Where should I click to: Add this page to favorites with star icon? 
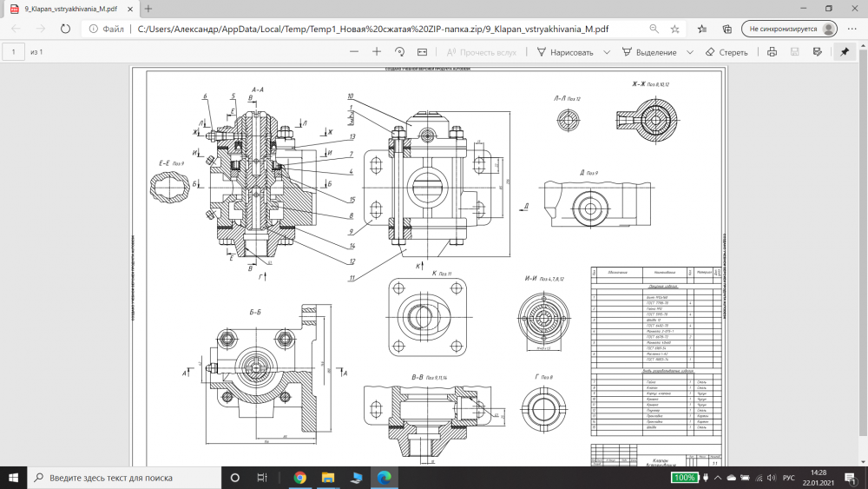click(x=675, y=29)
